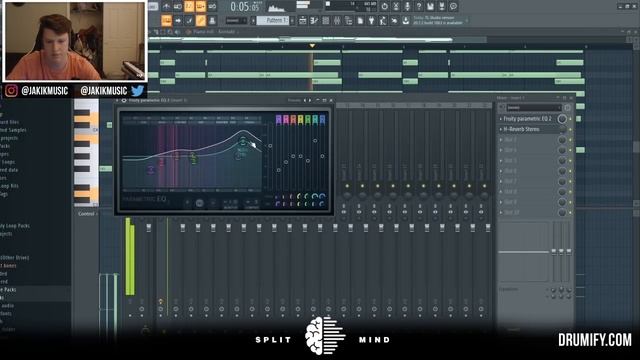Open the browser view icon
Viewport: 640px width, 360px height.
(348, 20)
